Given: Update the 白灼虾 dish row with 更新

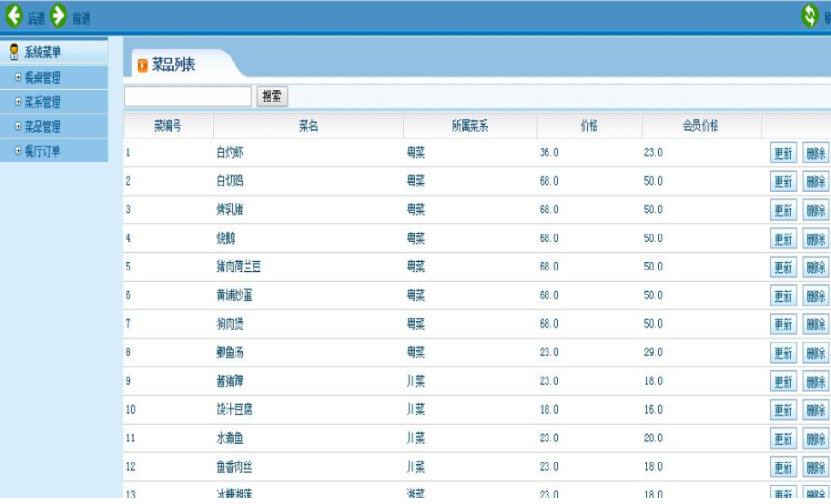Looking at the screenshot, I should 783,153.
